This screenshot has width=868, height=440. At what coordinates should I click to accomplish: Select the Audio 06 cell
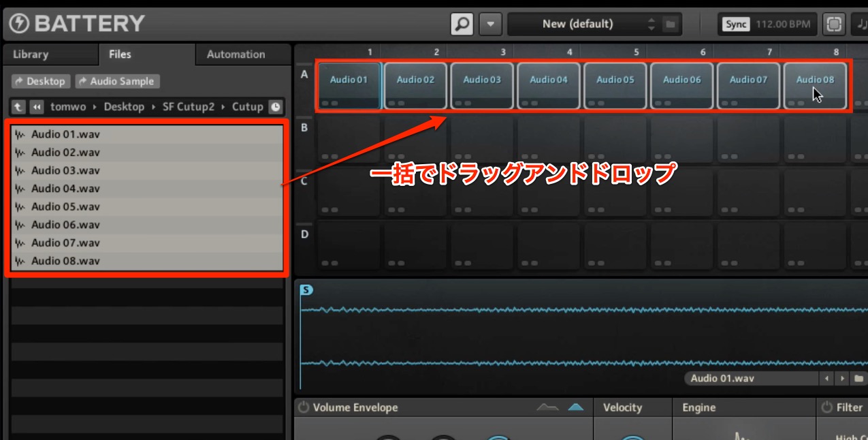682,86
